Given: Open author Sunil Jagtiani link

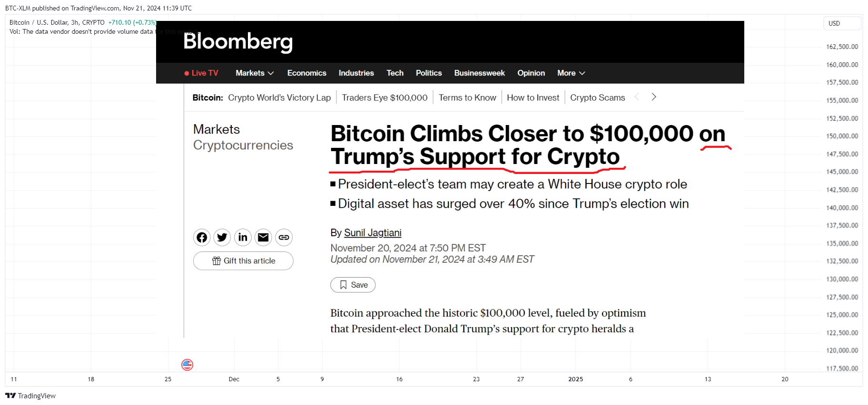Looking at the screenshot, I should click(373, 233).
